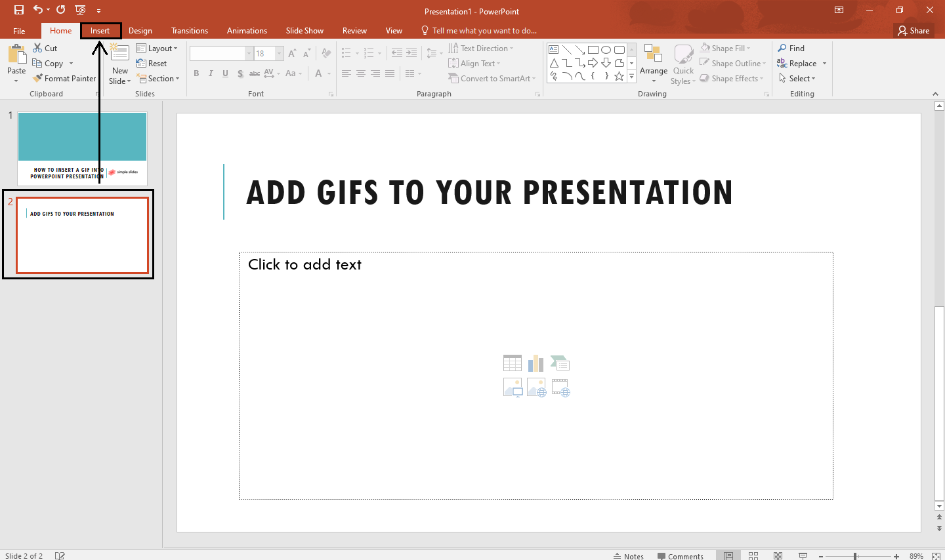The height and width of the screenshot is (560, 945).
Task: Insert a video using the placeholder icon
Action: click(560, 388)
